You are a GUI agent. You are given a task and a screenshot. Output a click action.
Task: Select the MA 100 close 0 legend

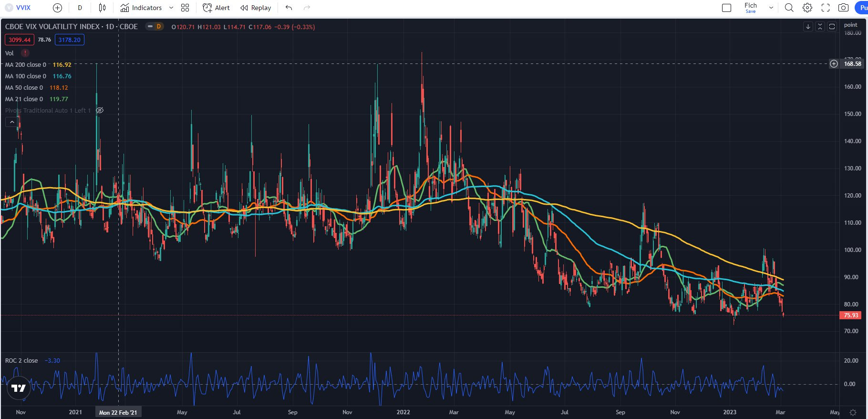(x=26, y=76)
